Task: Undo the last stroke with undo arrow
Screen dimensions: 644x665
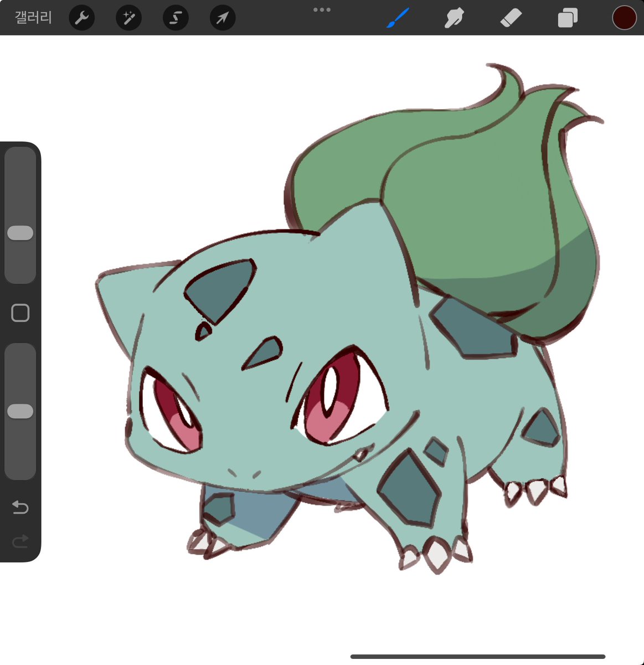Action: click(20, 507)
